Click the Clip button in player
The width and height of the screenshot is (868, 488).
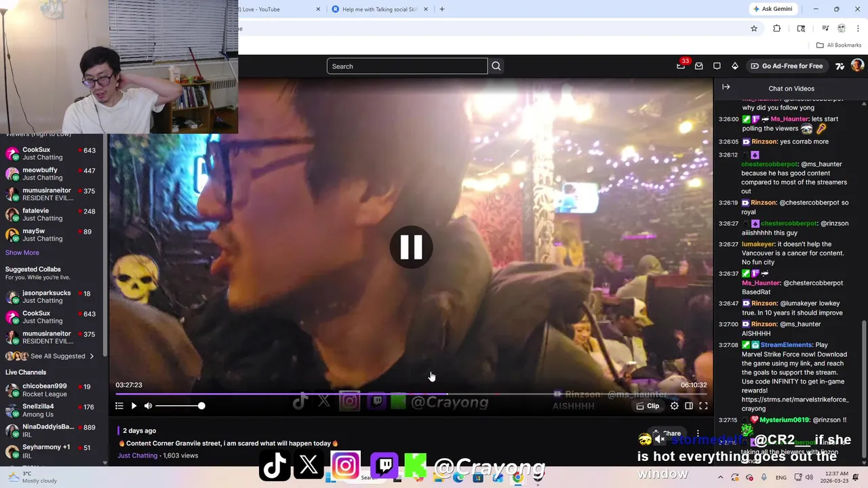click(x=647, y=405)
